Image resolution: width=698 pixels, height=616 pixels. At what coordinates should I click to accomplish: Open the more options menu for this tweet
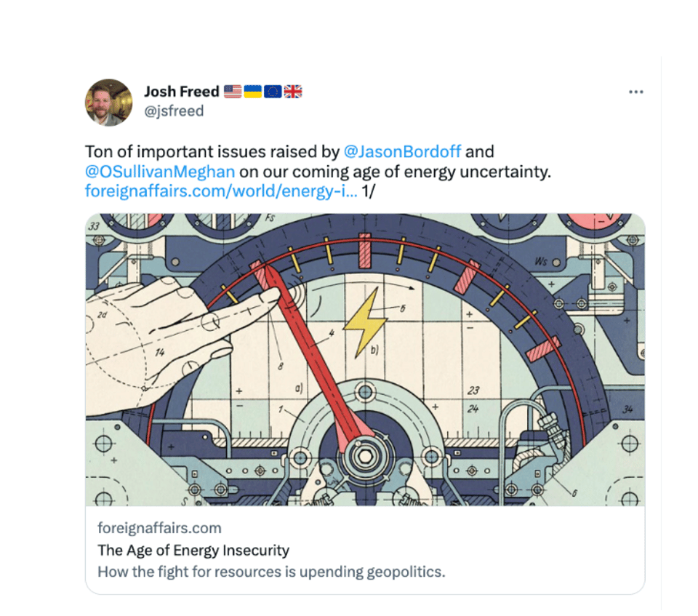636,92
